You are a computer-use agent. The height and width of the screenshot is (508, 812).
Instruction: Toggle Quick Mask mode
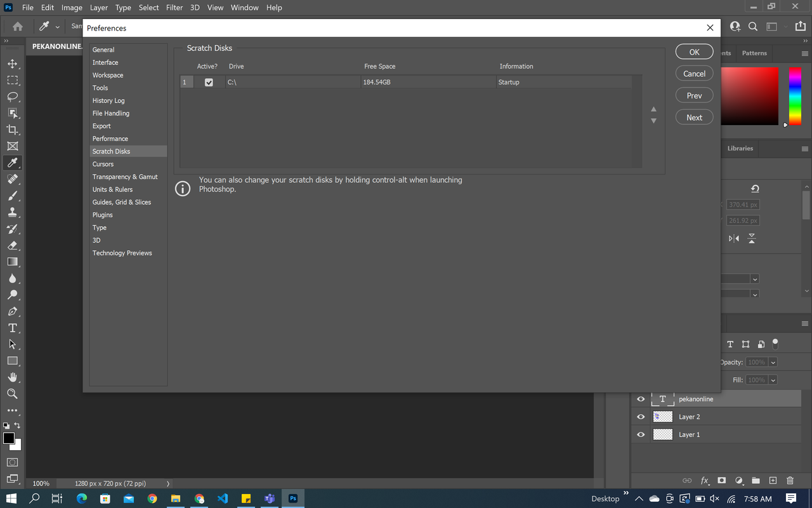12,462
